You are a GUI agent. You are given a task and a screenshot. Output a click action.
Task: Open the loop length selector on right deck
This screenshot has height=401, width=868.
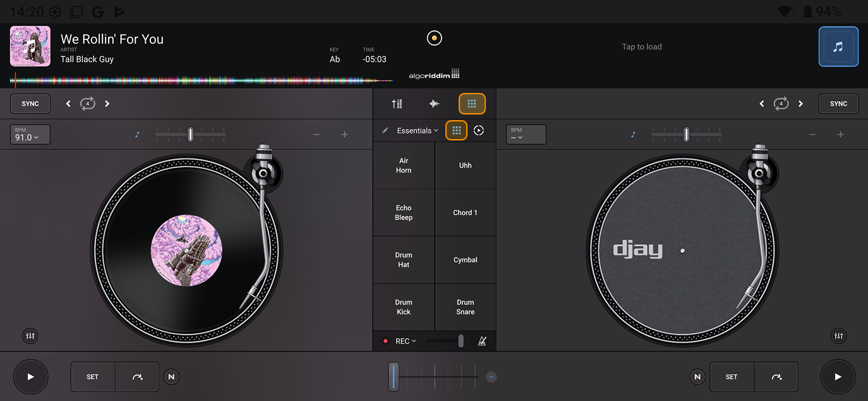coord(781,103)
